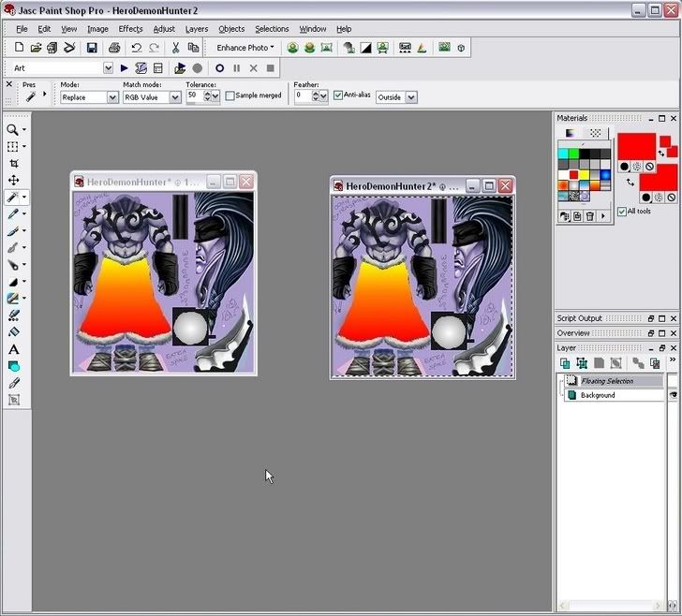This screenshot has width=682, height=616.
Task: Toggle background texture button
Action: pyautogui.click(x=659, y=198)
